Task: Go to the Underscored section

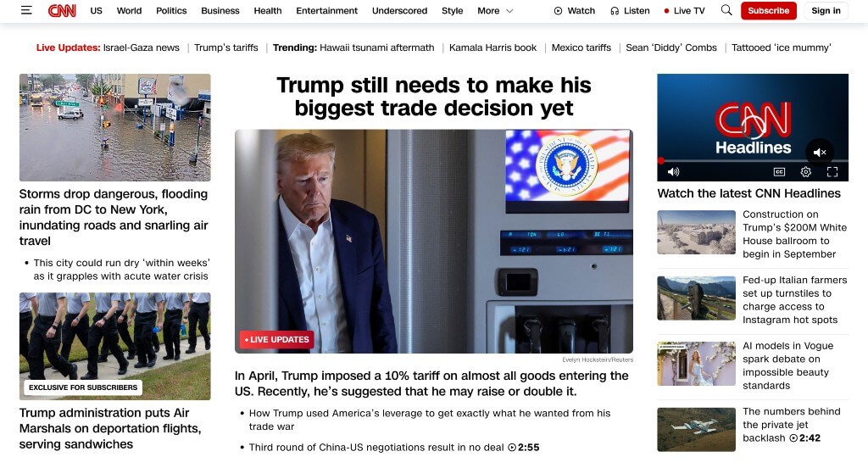Action: (x=399, y=10)
